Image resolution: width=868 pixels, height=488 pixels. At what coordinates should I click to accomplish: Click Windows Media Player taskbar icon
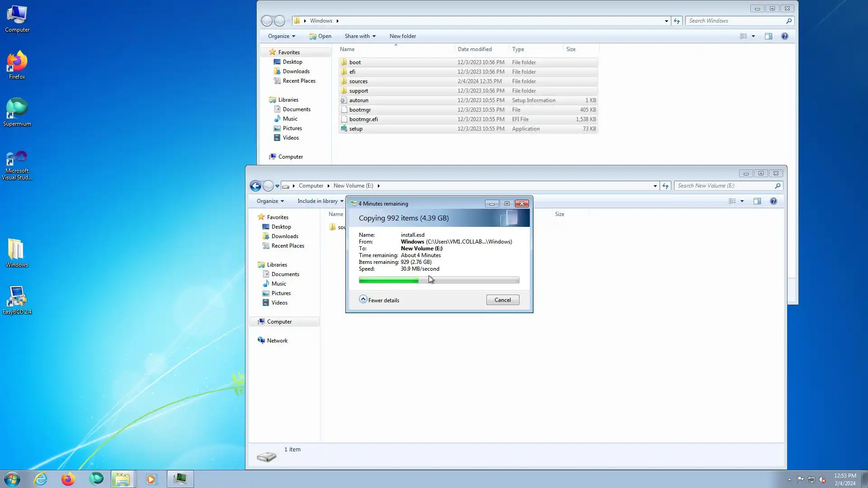coord(151,479)
